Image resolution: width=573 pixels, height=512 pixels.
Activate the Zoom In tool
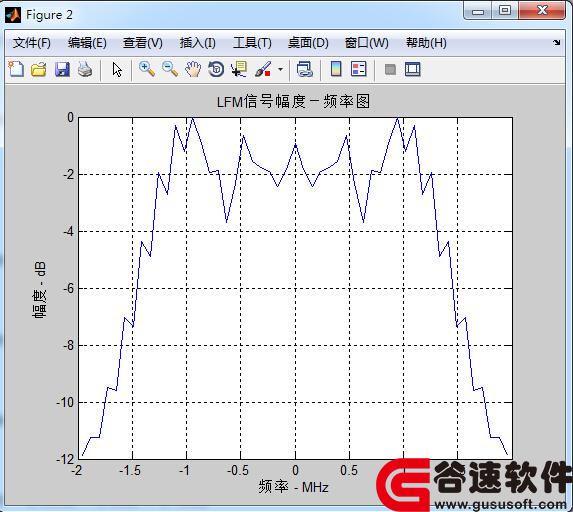click(x=147, y=69)
